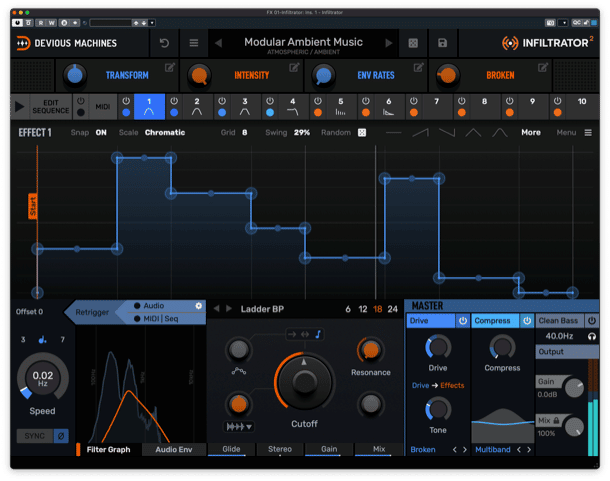Click Drive → Effects routing link
610x481 pixels.
[438, 385]
